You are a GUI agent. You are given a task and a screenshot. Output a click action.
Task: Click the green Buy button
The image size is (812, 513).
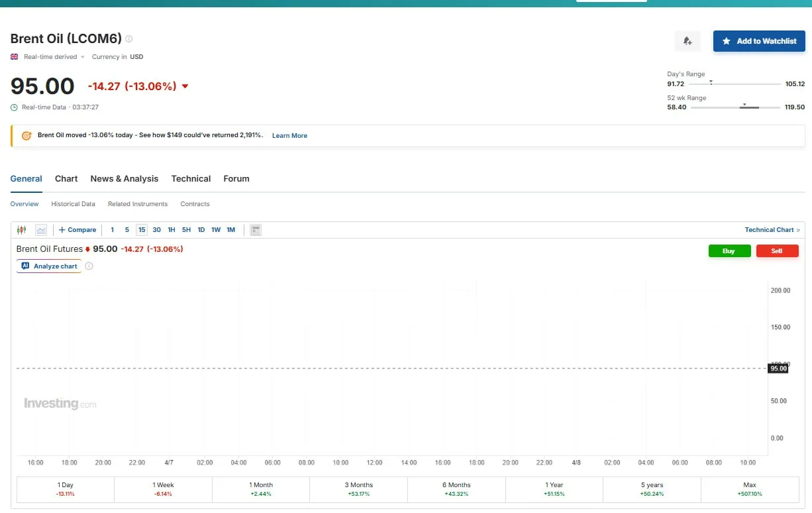[729, 251]
